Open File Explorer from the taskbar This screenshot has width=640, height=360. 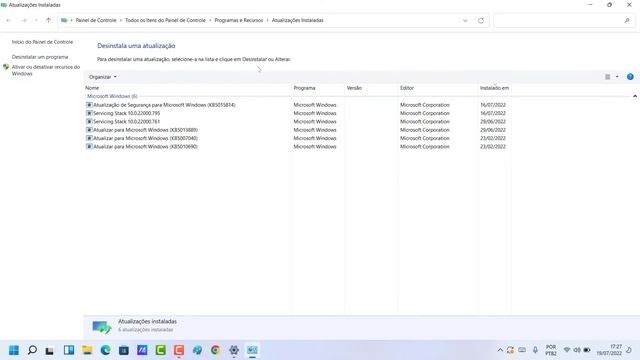(x=87, y=350)
